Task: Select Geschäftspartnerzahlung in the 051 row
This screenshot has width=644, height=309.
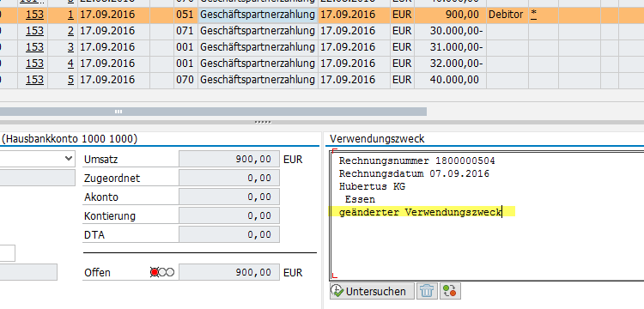Action: [x=258, y=15]
